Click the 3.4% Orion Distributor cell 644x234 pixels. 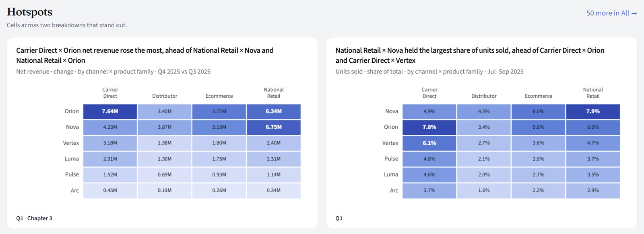[x=484, y=127]
